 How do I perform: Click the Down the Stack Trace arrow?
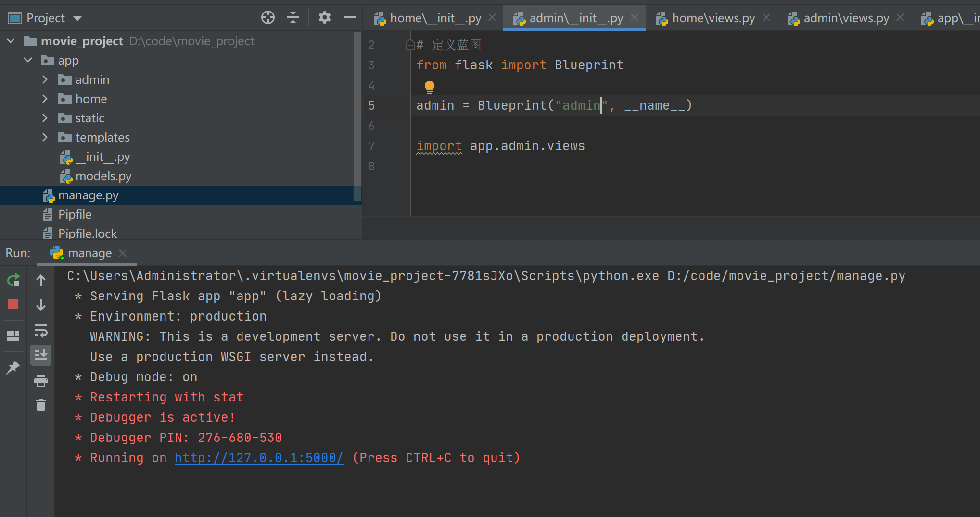click(41, 305)
